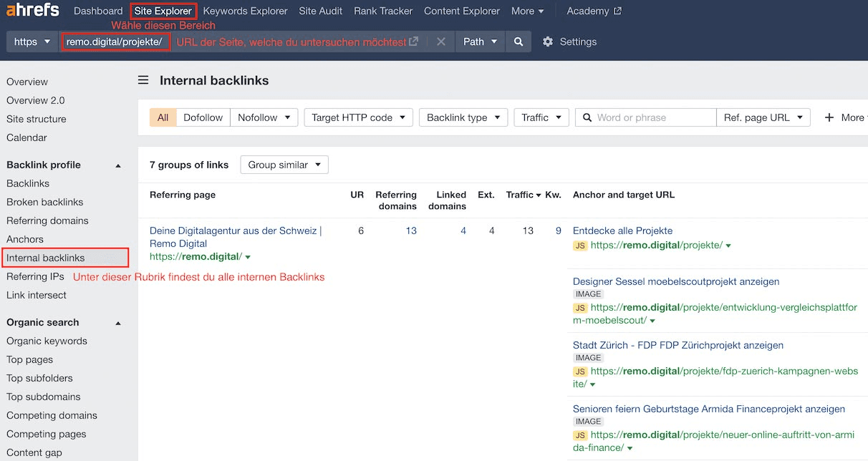The width and height of the screenshot is (868, 461).
Task: Click the Word or phrase search field
Action: pos(646,117)
